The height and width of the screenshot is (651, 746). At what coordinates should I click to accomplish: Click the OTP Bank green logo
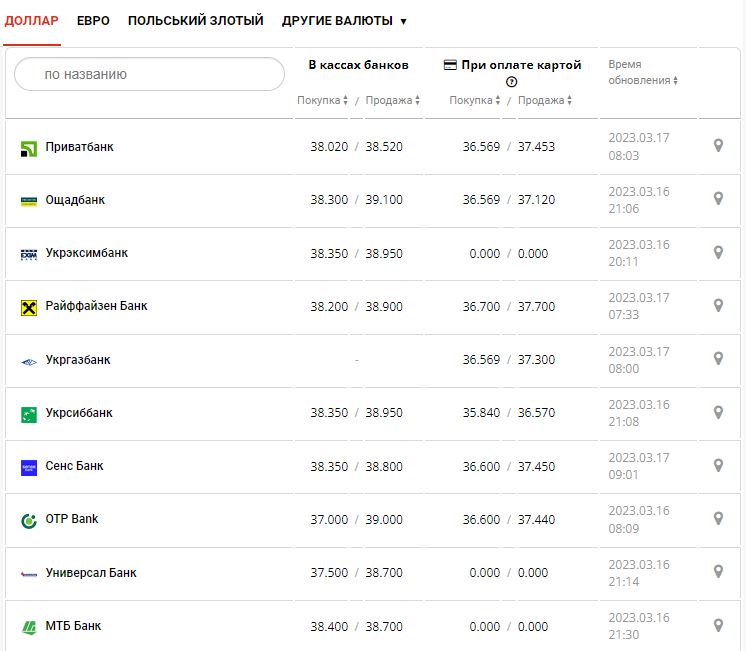pos(28,520)
